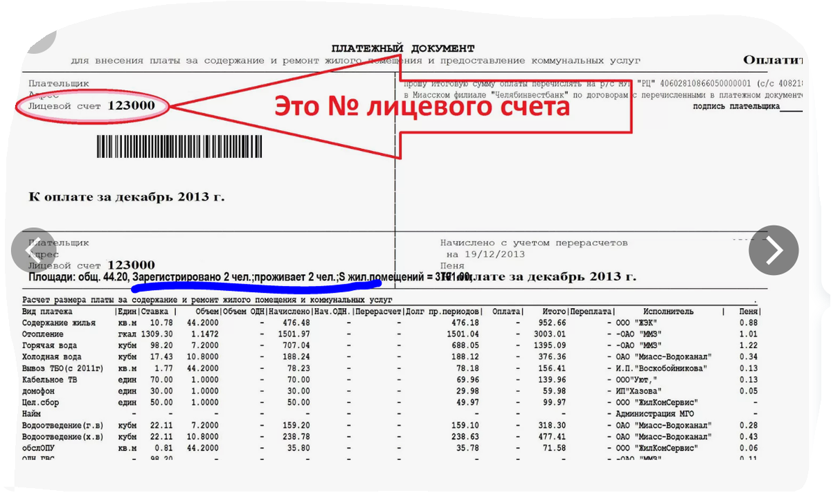Click 'Перерасчет' column header
The width and height of the screenshot is (831, 504).
pos(377,312)
